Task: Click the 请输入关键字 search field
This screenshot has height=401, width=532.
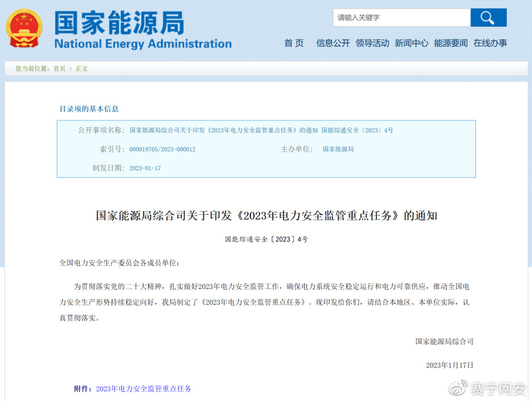Action: click(x=402, y=18)
